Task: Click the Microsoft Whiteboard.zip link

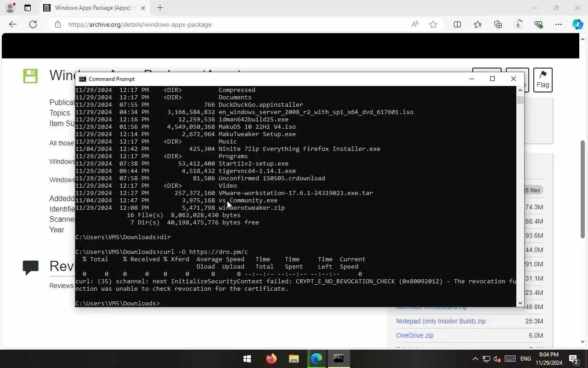Action: [x=431, y=307]
